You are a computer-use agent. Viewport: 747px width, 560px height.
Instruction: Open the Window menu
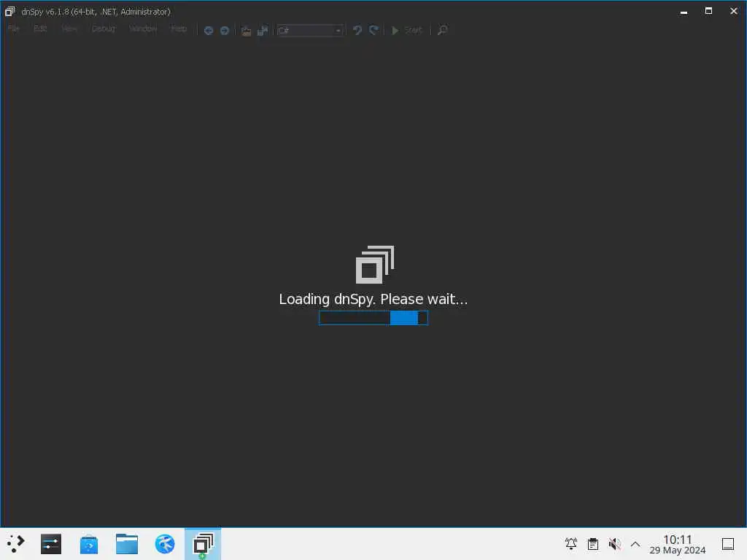pos(143,28)
